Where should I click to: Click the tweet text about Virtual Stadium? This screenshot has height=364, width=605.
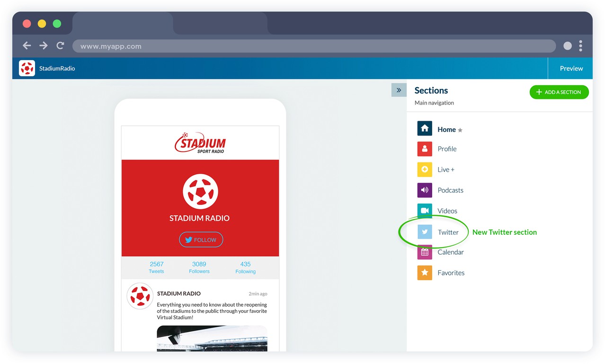pos(212,311)
